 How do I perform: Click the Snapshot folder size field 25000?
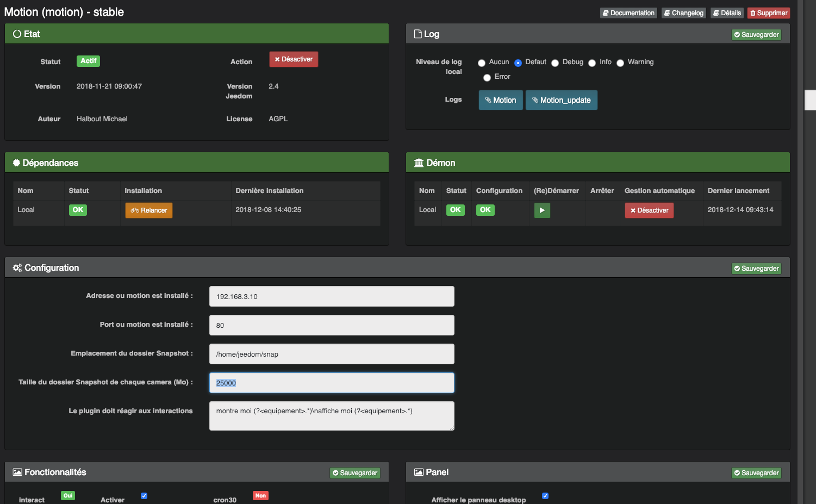coord(332,383)
